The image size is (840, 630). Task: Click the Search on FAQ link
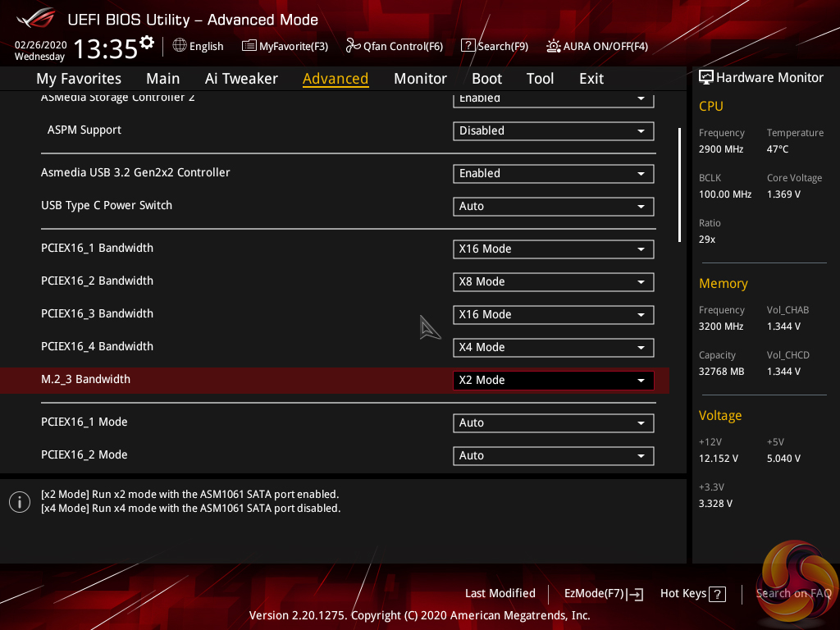coord(793,594)
